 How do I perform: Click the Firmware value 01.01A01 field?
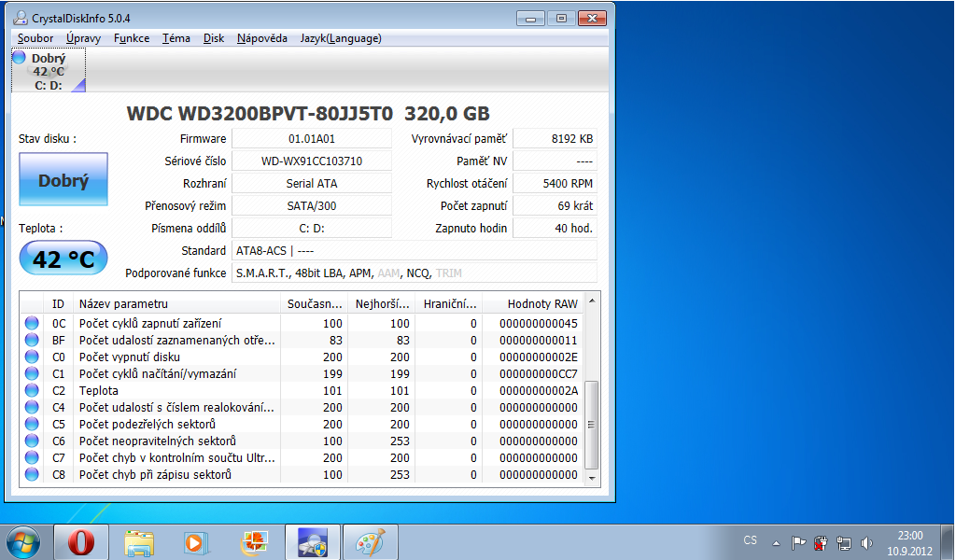(x=312, y=139)
